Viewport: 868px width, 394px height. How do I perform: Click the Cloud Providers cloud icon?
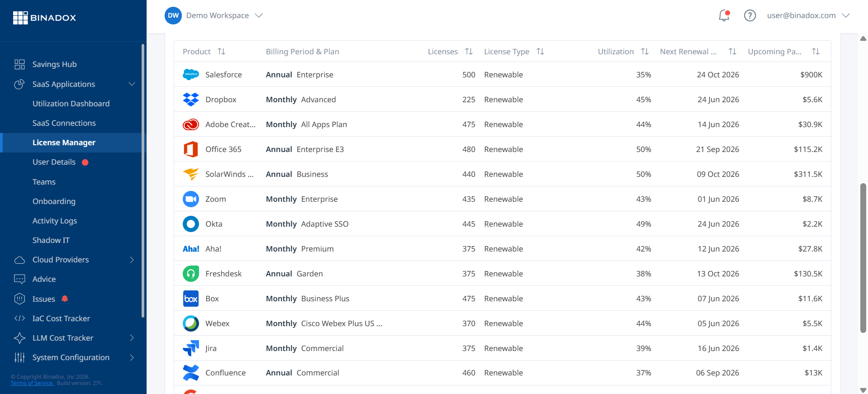[19, 260]
